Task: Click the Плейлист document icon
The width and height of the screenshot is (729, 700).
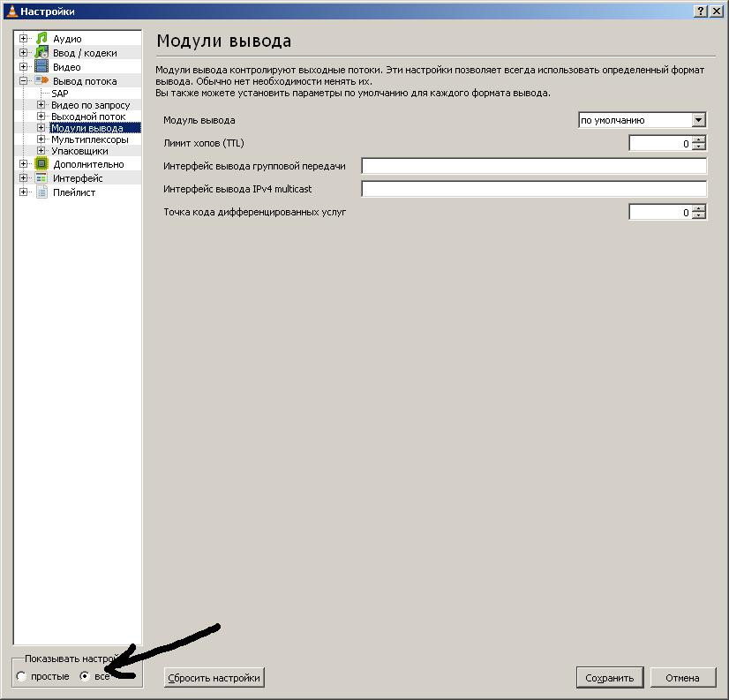Action: click(x=41, y=192)
